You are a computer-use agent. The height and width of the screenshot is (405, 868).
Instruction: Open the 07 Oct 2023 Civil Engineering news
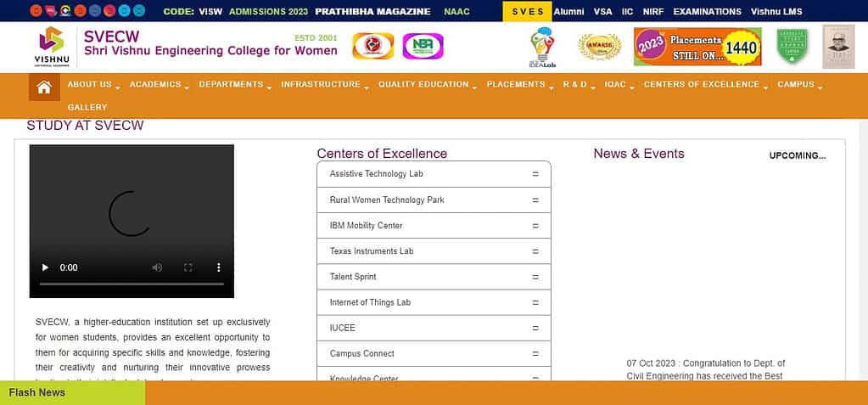706,370
